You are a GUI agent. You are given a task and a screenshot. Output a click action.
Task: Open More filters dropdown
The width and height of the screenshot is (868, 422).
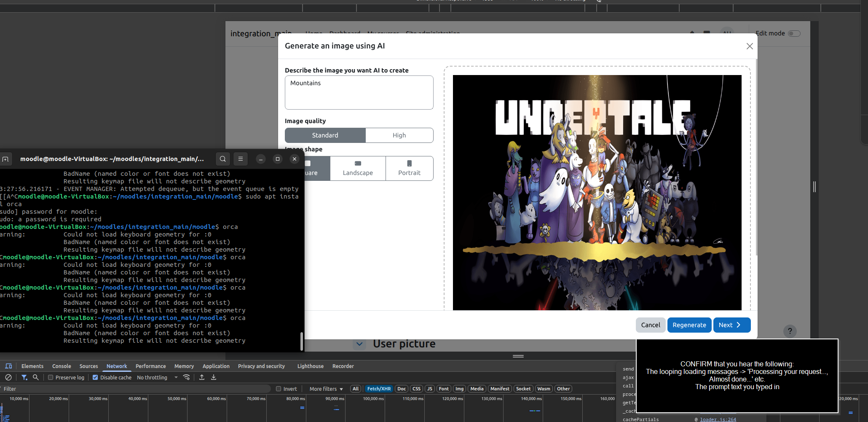pyautogui.click(x=326, y=389)
